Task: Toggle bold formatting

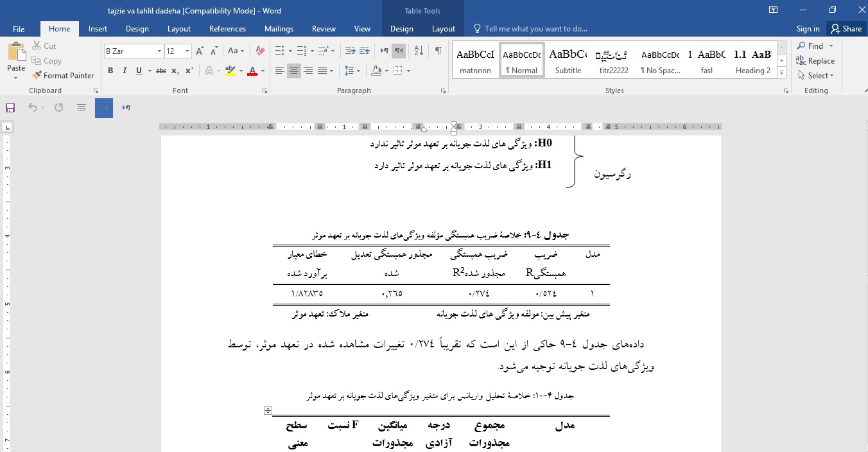Action: [110, 71]
